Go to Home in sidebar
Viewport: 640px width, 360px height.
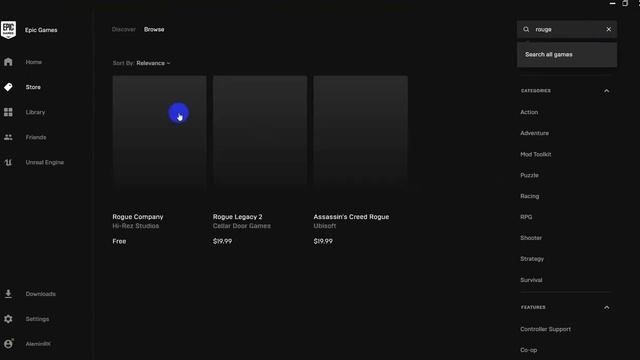point(33,62)
